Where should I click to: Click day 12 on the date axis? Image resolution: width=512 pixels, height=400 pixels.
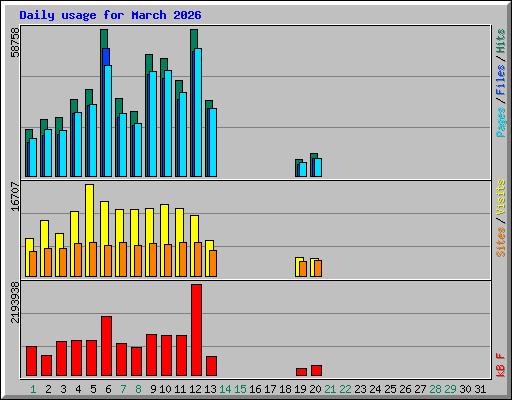click(195, 389)
